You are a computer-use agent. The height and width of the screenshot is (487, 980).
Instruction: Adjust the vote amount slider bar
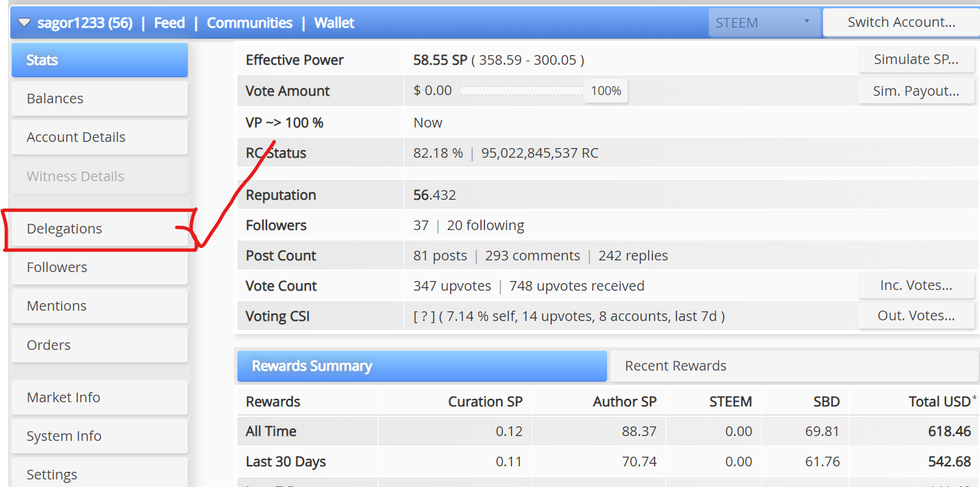522,91
